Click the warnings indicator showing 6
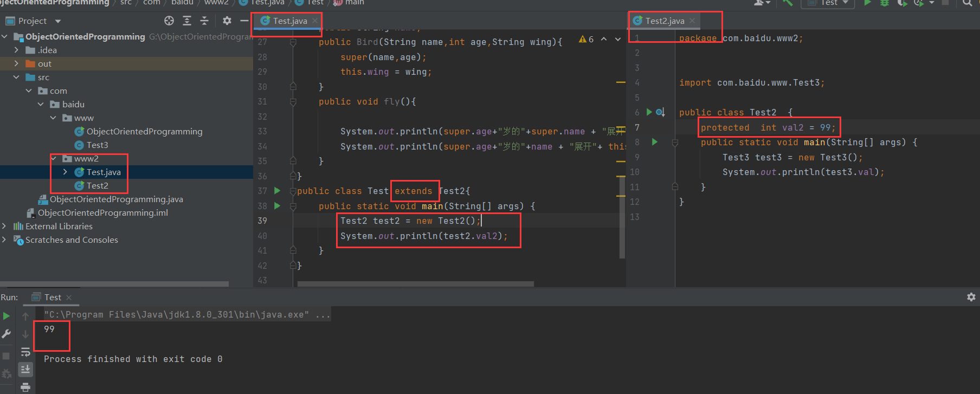This screenshot has height=394, width=980. (x=586, y=39)
